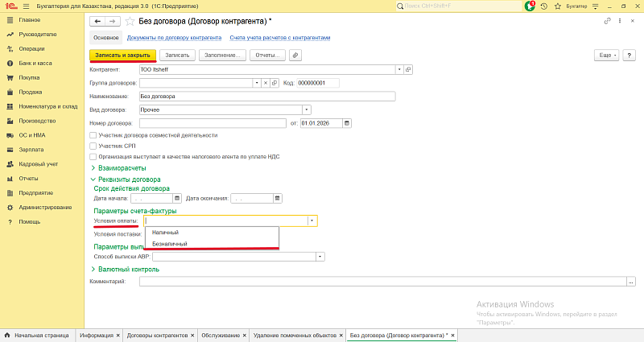Open Документы по договору контрагента link
The image size is (644, 342).
pyautogui.click(x=174, y=37)
